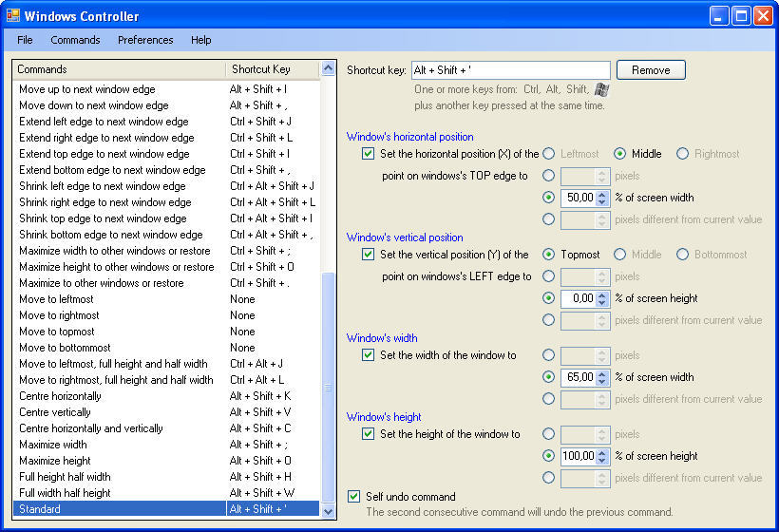Disable the Self undo command checkbox
Viewport: 779px width, 532px height.
tap(353, 496)
